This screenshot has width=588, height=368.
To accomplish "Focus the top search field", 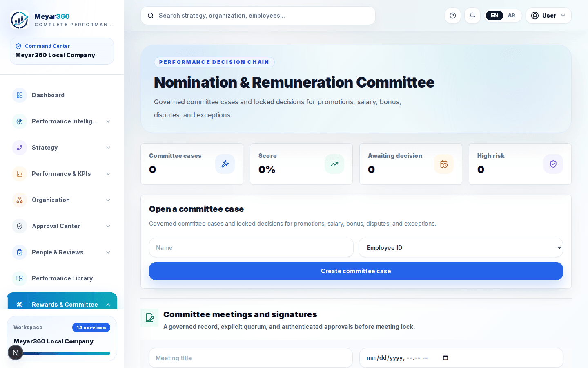I will [258, 16].
